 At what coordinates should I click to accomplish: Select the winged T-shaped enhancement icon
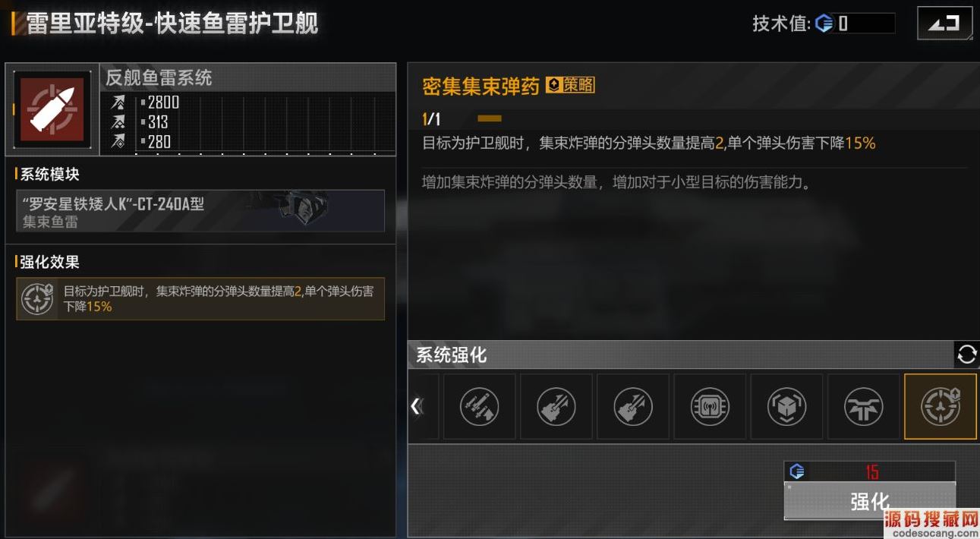click(x=863, y=406)
